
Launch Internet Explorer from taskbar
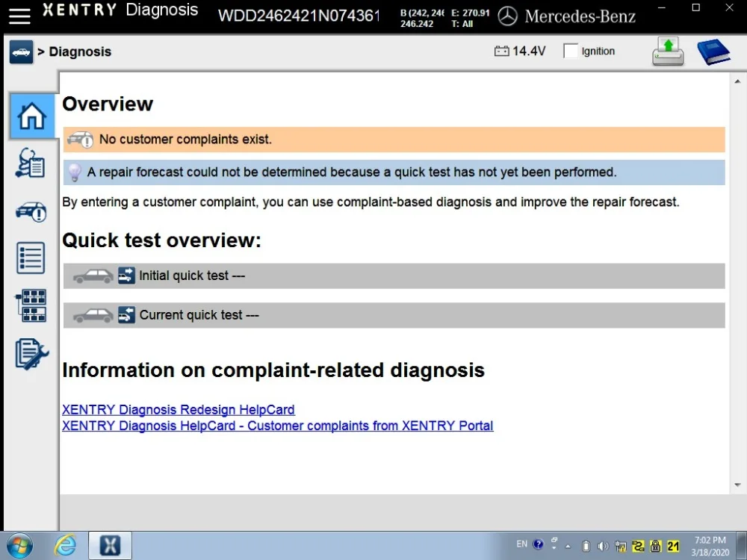click(x=65, y=546)
